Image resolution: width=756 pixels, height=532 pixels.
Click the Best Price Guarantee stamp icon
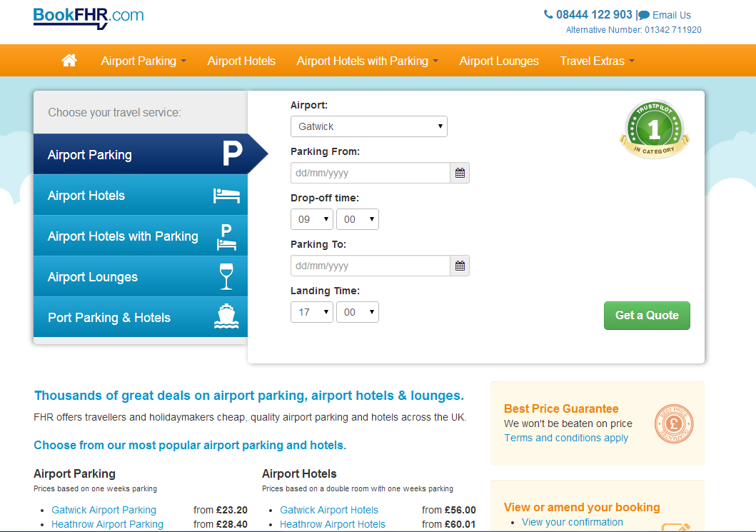point(674,424)
